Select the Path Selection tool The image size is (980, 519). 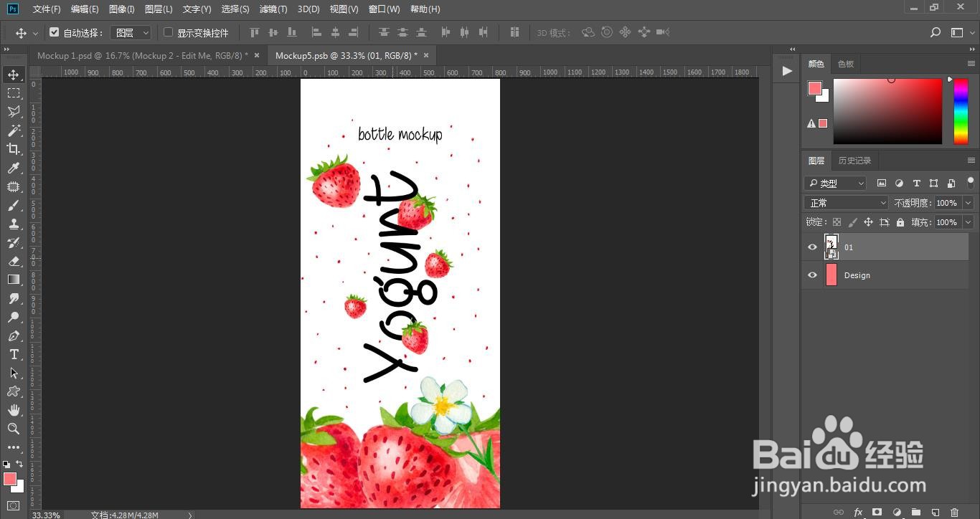point(14,373)
